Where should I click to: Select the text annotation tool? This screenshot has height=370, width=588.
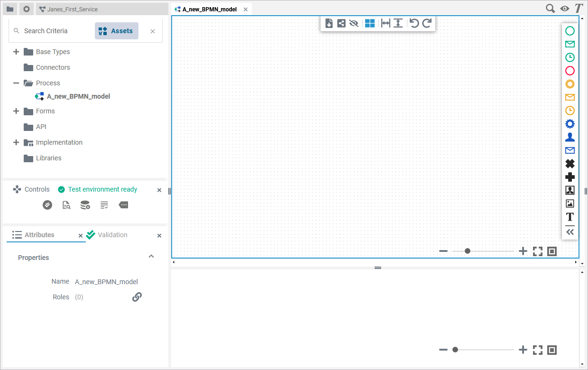click(570, 217)
